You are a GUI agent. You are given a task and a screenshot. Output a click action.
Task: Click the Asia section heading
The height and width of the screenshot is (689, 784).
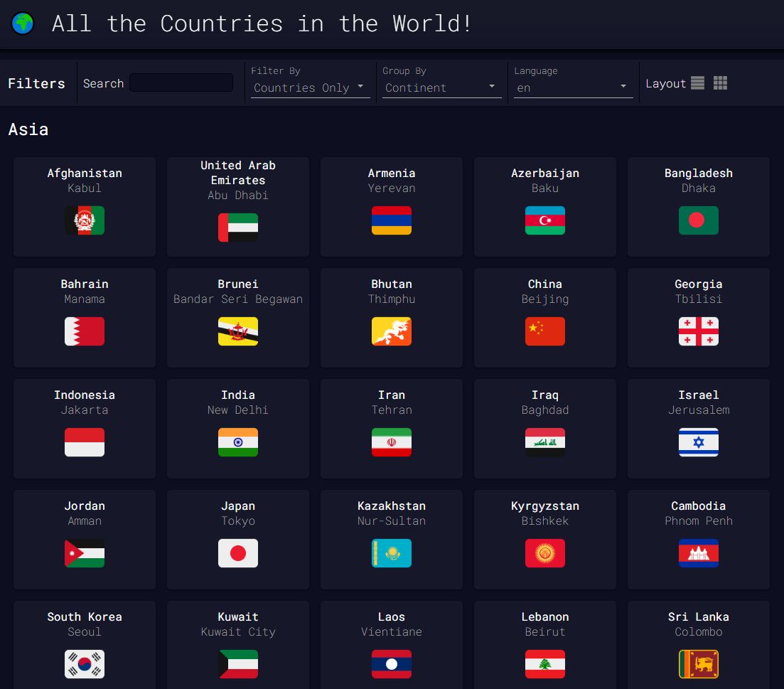pyautogui.click(x=28, y=129)
